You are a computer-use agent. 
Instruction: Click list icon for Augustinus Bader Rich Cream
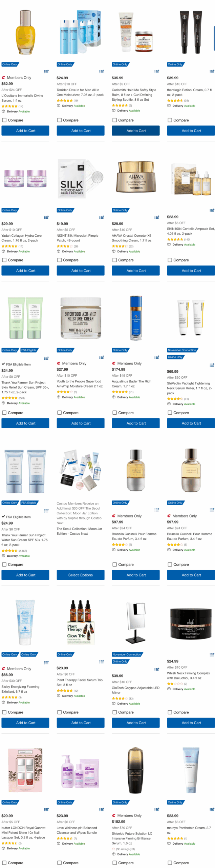[157, 357]
